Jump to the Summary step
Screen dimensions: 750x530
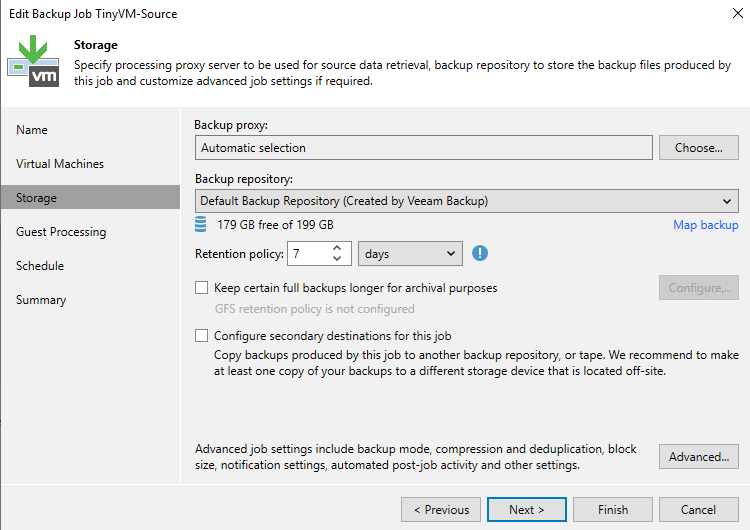click(x=41, y=300)
